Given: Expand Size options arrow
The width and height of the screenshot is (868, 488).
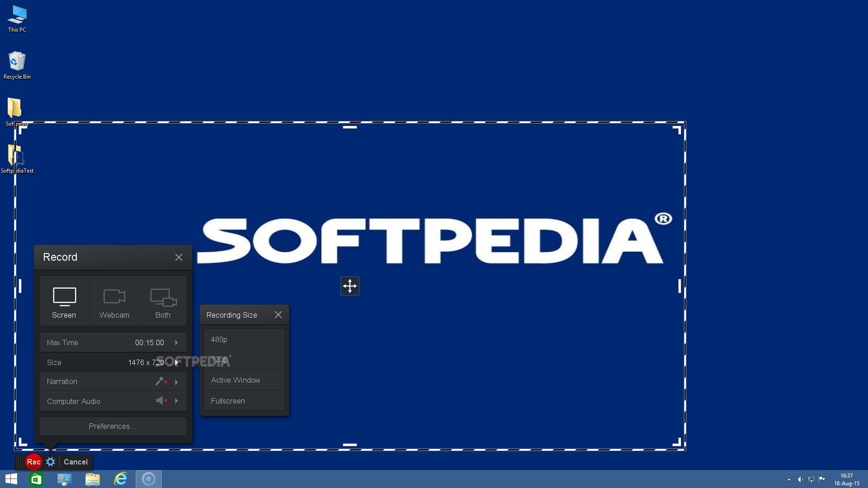Looking at the screenshot, I should [177, 362].
